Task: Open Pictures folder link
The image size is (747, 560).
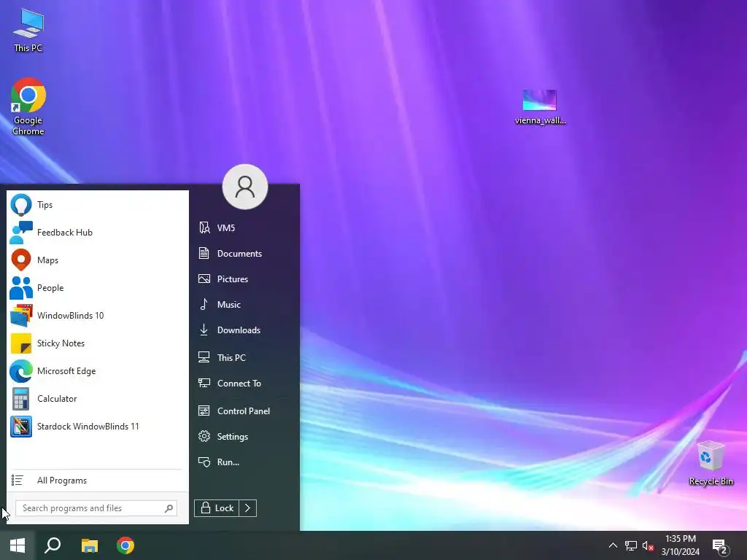Action: pos(245,279)
